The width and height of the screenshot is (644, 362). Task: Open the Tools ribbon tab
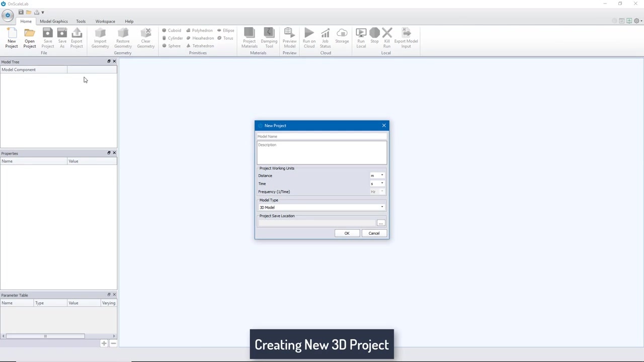[80, 21]
